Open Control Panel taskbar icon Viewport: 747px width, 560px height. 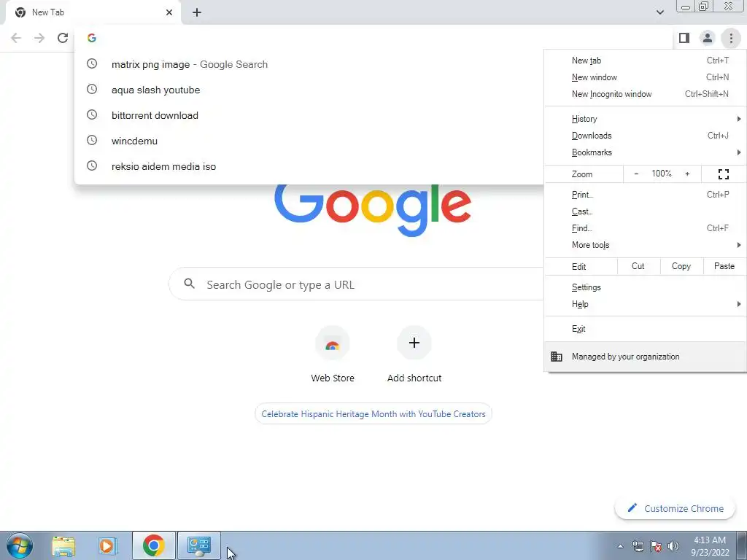pyautogui.click(x=198, y=545)
